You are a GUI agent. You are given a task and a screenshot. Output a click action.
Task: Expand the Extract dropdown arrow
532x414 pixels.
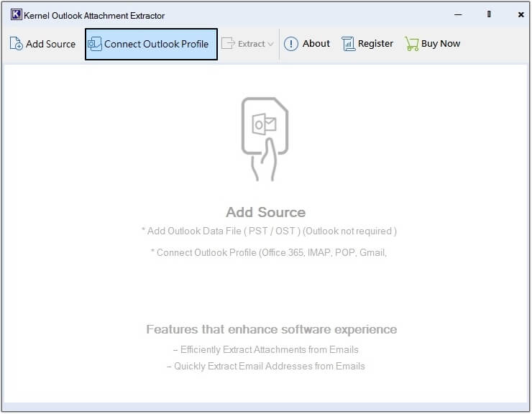point(270,44)
